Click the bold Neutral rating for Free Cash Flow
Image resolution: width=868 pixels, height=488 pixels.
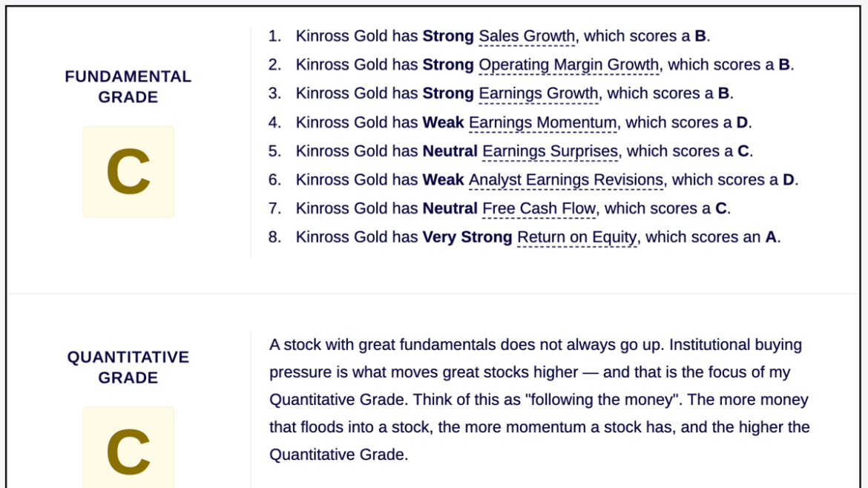coord(450,208)
